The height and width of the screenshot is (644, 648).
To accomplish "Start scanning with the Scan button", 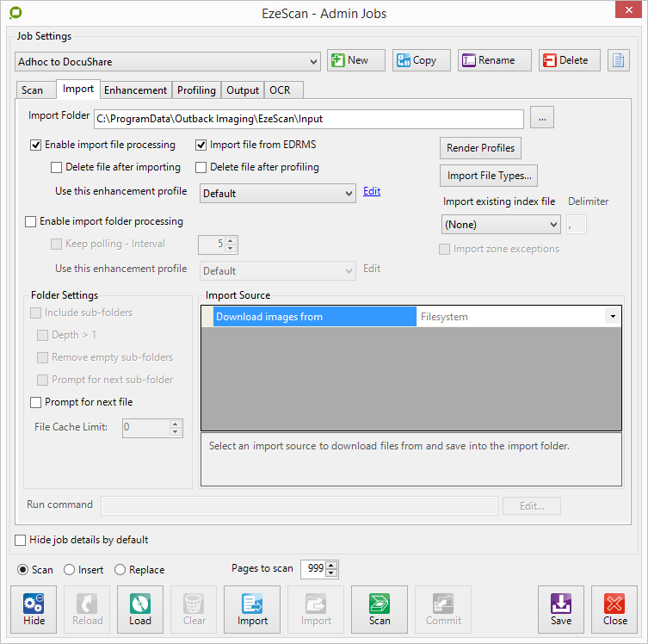I will (x=379, y=610).
